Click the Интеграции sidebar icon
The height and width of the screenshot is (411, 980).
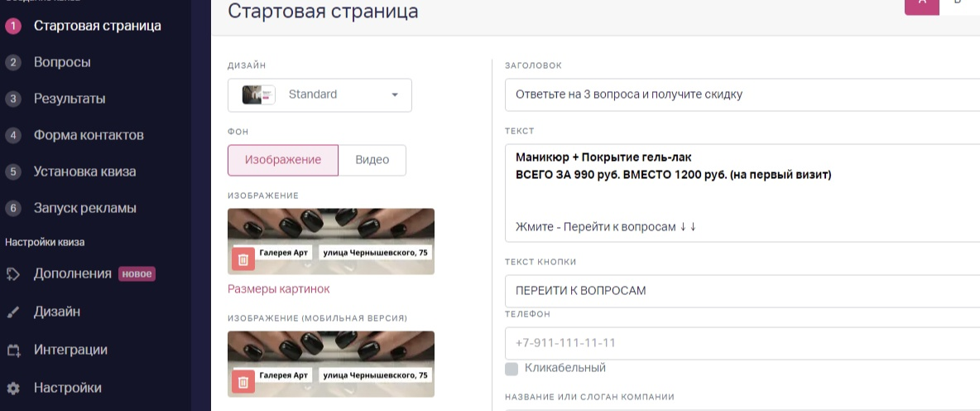tap(13, 351)
